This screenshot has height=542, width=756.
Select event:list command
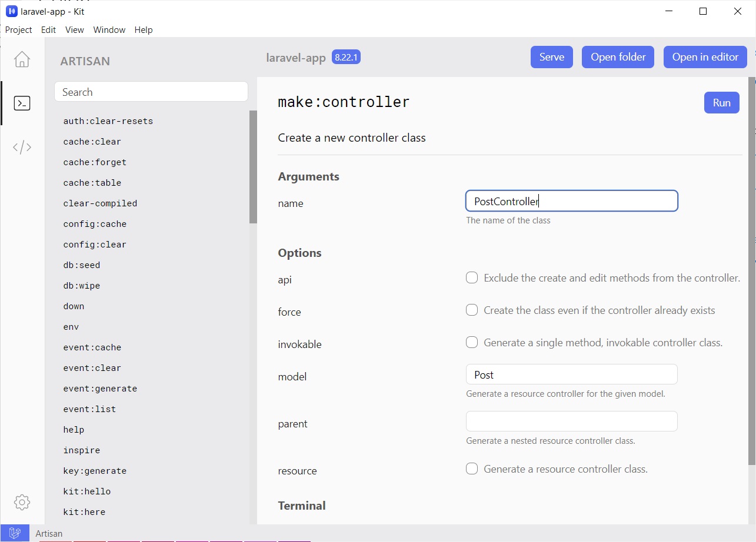tap(89, 409)
